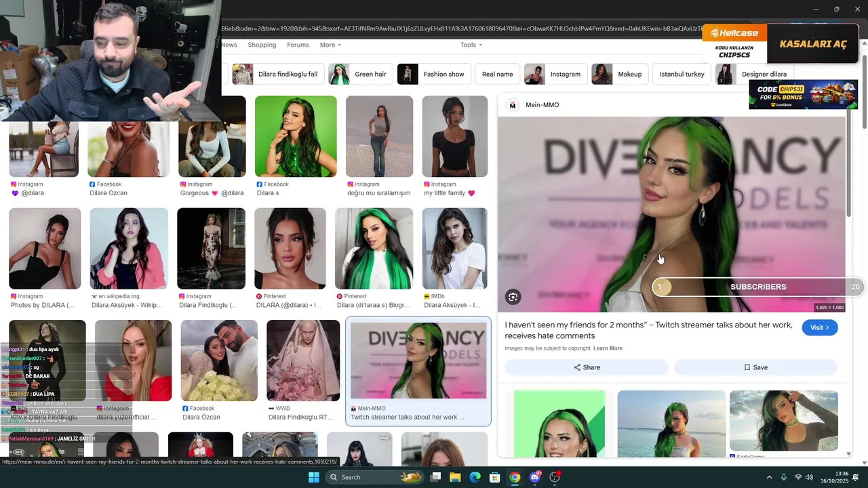The height and width of the screenshot is (488, 868).
Task: Open the 'my little family' Instagram thumbnail
Action: [455, 136]
